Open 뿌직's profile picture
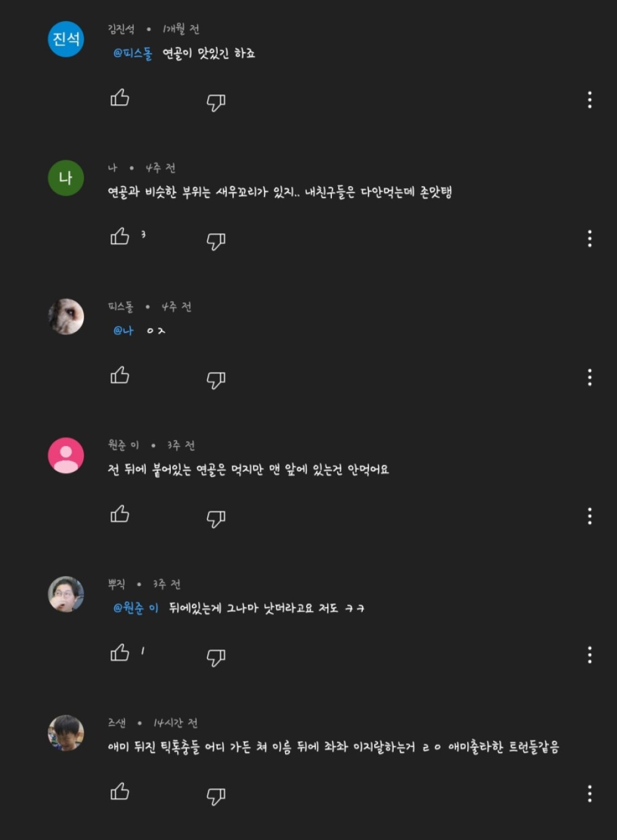This screenshot has width=617, height=840. click(66, 594)
